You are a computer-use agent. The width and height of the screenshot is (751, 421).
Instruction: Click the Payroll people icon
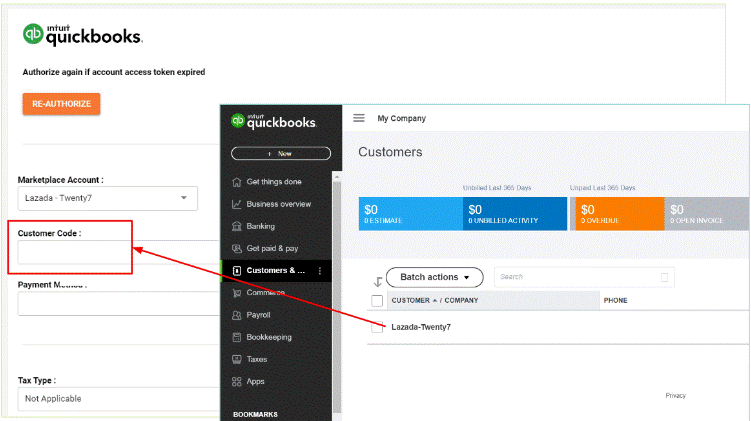tap(237, 315)
